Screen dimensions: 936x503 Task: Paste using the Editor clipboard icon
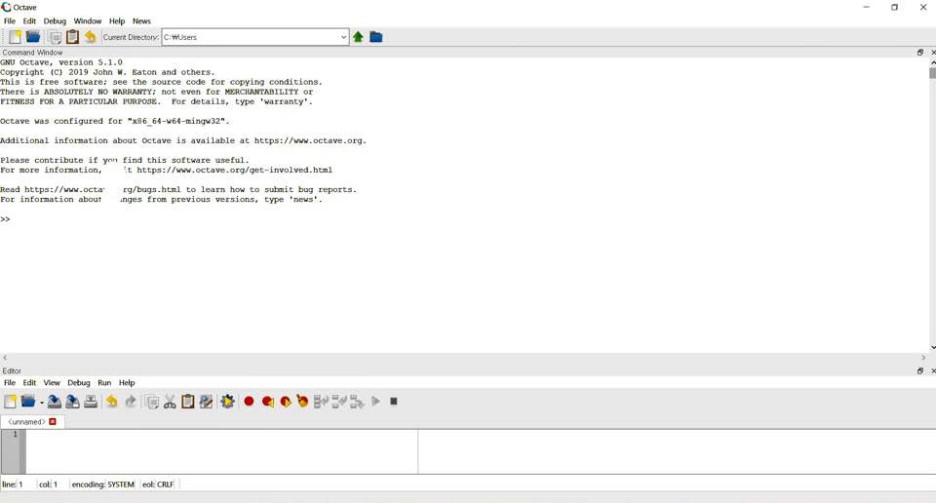(x=187, y=402)
